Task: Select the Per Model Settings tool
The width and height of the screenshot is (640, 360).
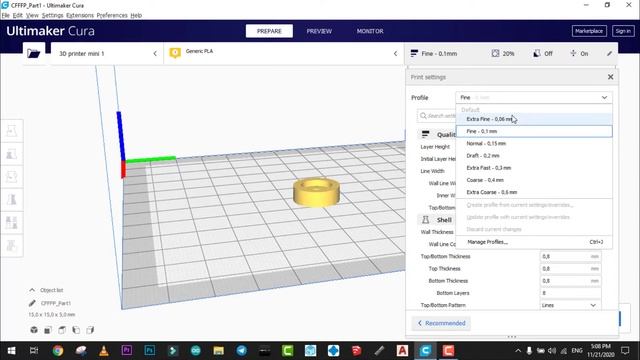Action: [12, 222]
